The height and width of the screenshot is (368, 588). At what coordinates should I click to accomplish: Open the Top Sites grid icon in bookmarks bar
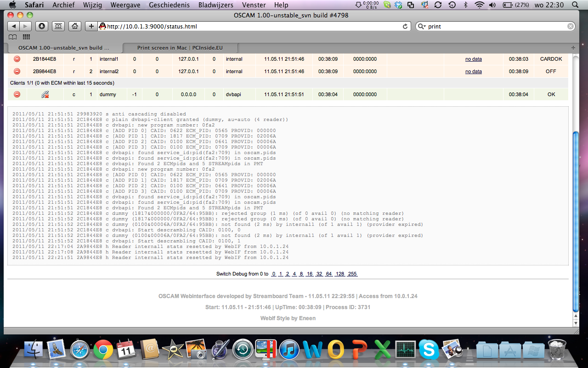[26, 37]
